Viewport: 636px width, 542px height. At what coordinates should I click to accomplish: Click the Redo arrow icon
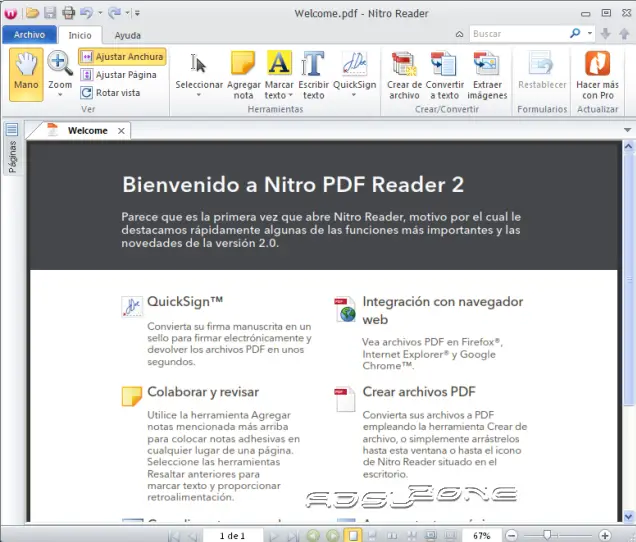(114, 13)
